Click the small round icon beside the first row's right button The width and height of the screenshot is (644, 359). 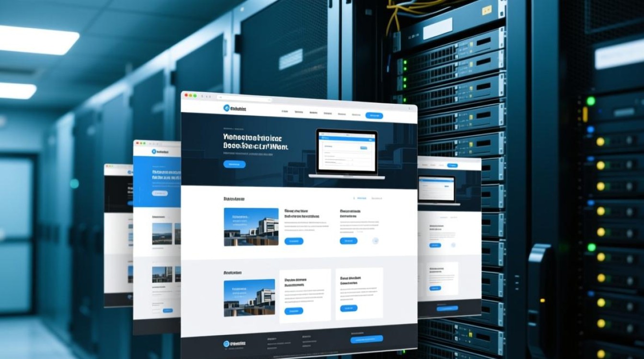(x=375, y=241)
